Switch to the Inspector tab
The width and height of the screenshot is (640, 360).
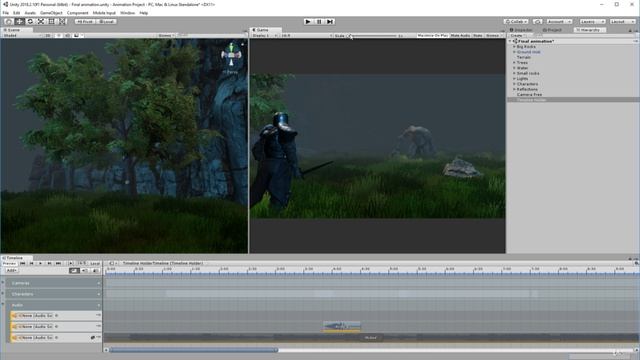tap(521, 30)
